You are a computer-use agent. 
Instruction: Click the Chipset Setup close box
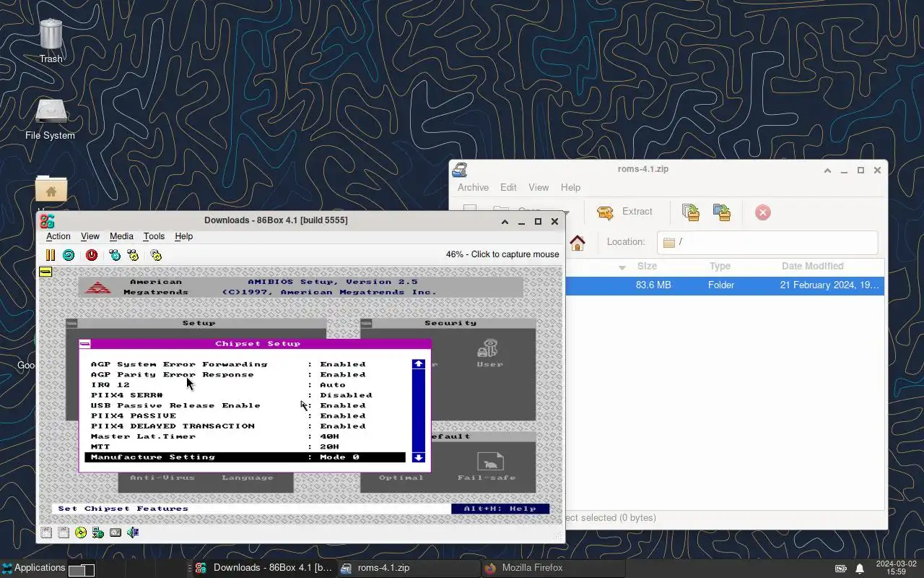point(85,344)
